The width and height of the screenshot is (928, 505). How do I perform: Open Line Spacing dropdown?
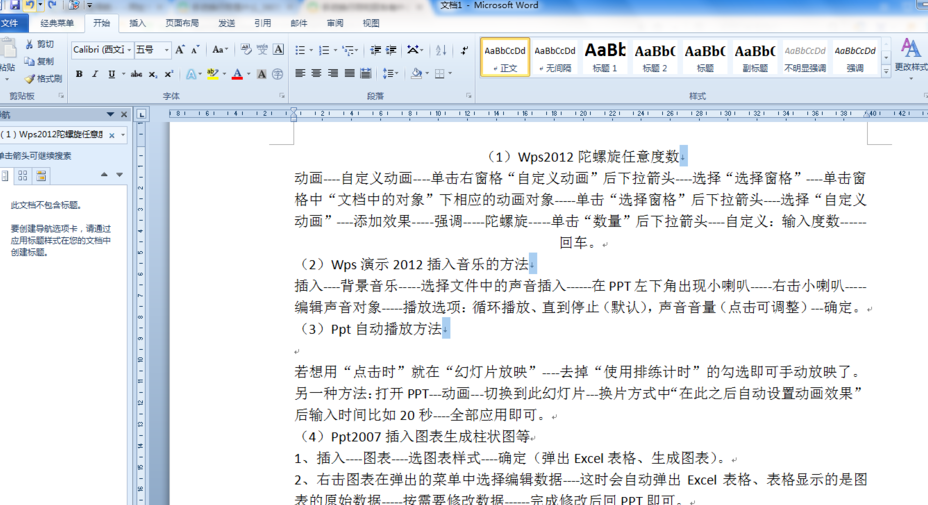click(x=390, y=73)
